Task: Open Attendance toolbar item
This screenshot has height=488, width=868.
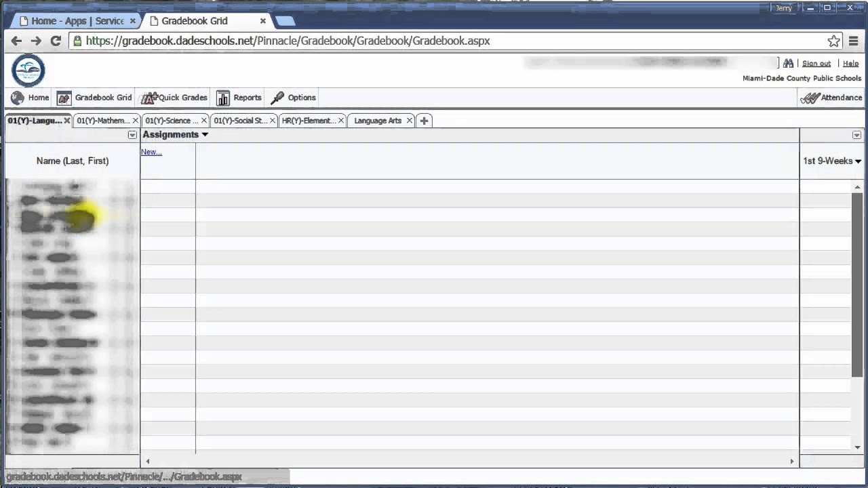Action: pyautogui.click(x=831, y=98)
